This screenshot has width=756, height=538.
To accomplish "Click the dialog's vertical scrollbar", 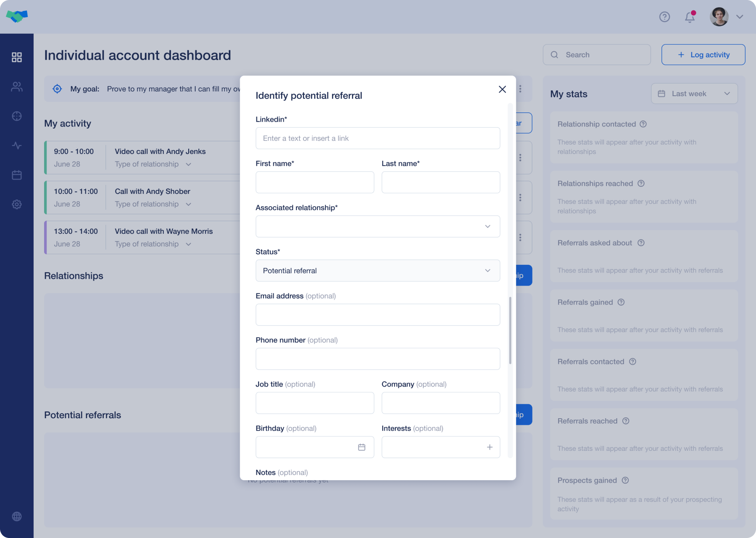I will pyautogui.click(x=510, y=330).
